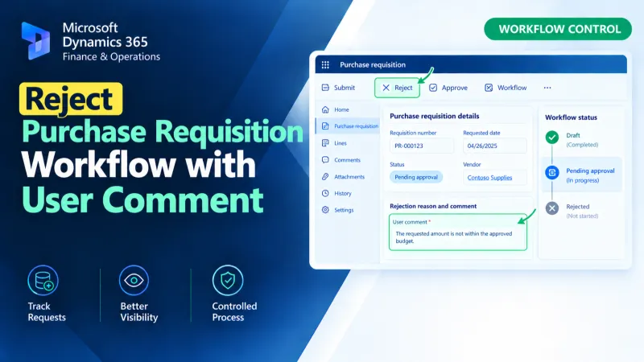Click the Track Requests database icon
Viewport: 644px width, 362px height.
(x=43, y=280)
